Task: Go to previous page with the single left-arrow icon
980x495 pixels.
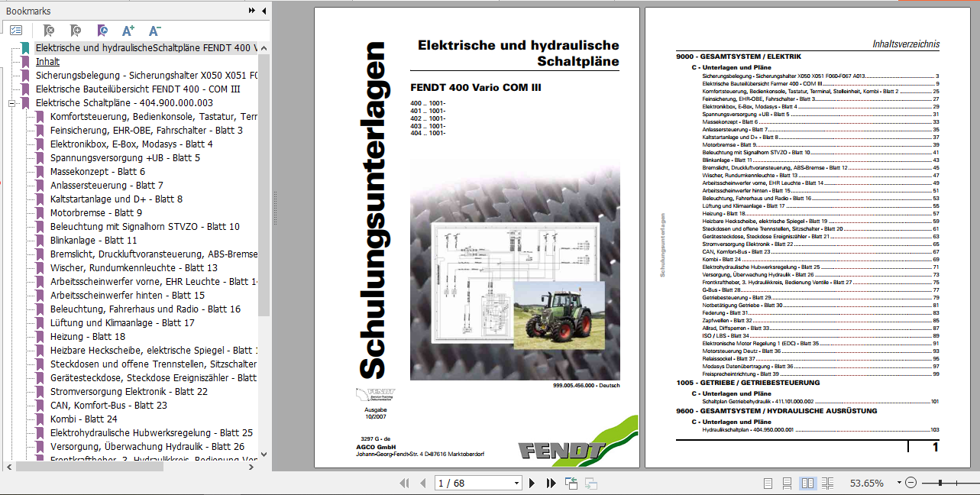Action: click(x=423, y=483)
